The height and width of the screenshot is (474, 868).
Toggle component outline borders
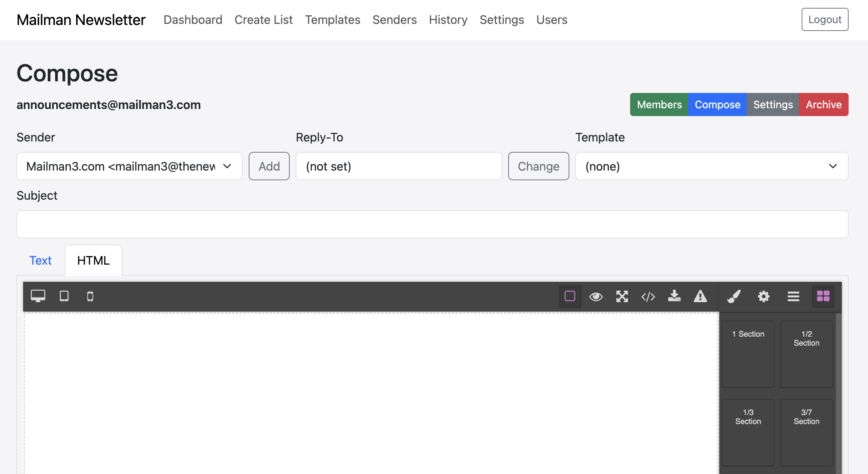570,296
